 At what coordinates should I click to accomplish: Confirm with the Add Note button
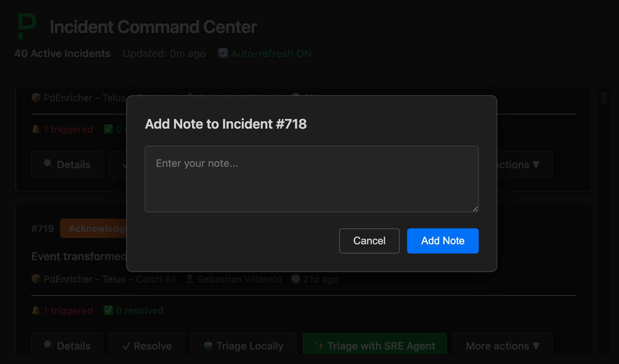[442, 241]
